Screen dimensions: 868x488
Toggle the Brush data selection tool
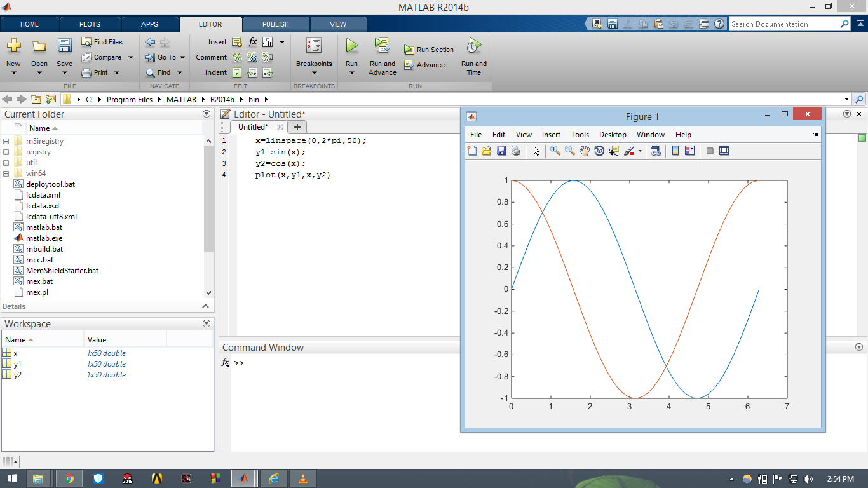click(x=630, y=151)
